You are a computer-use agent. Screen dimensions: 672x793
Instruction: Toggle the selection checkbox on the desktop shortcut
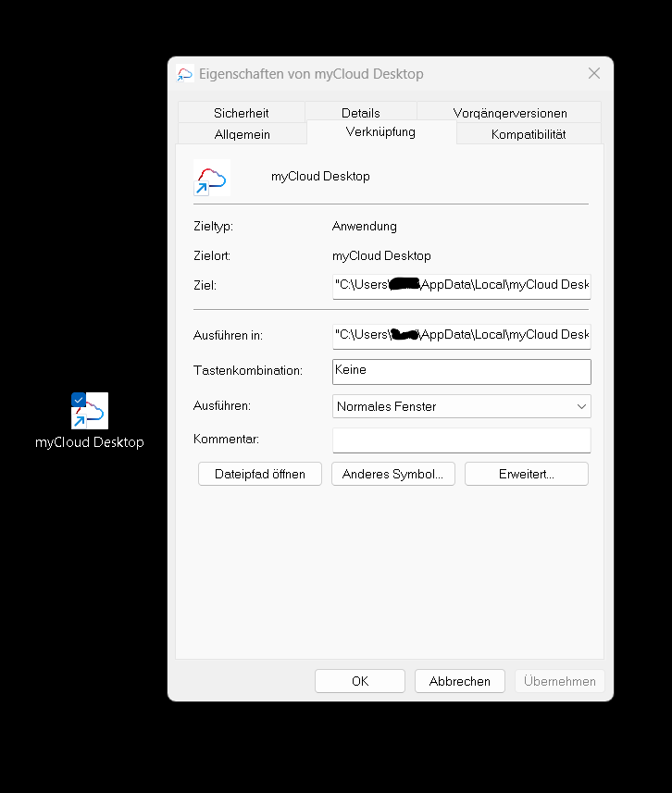click(x=79, y=400)
